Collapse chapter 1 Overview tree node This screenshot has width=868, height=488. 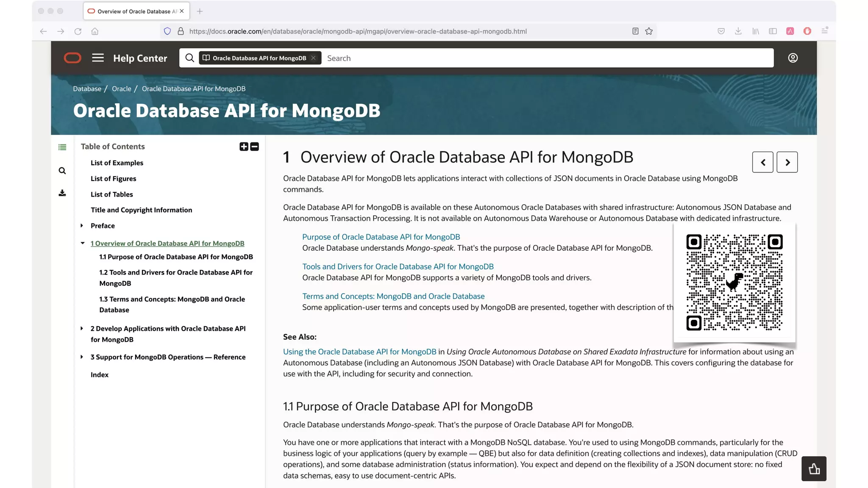pyautogui.click(x=83, y=243)
